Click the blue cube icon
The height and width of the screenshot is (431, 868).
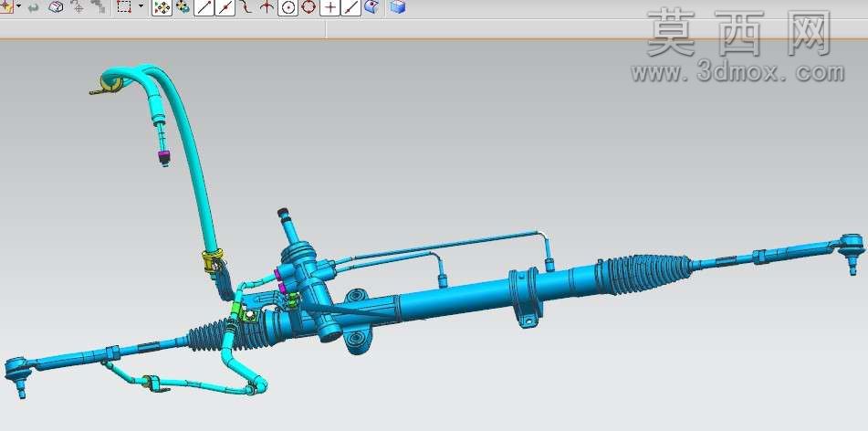(397, 7)
